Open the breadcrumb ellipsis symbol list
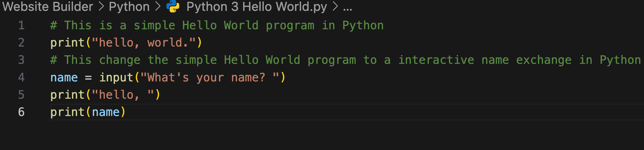The height and width of the screenshot is (150, 644). coord(348,7)
